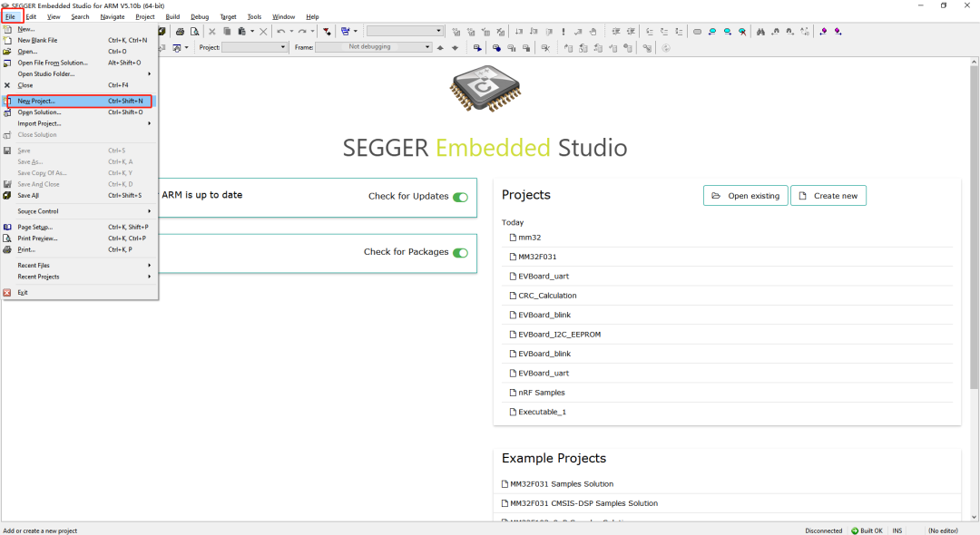Open the EVBoard_I2C_EEPROM project

555,334
